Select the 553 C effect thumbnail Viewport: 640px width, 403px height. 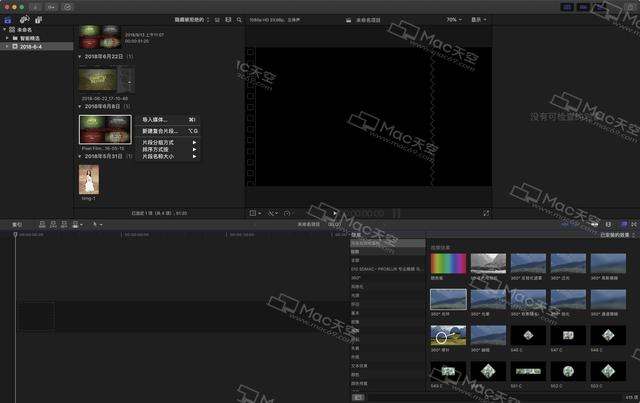[608, 371]
